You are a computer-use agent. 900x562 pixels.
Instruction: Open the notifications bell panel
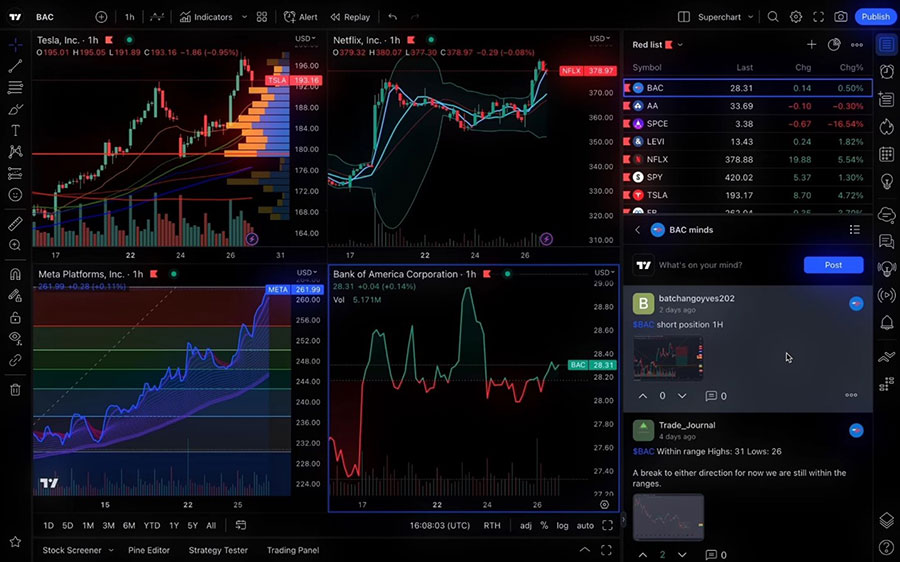(x=887, y=322)
